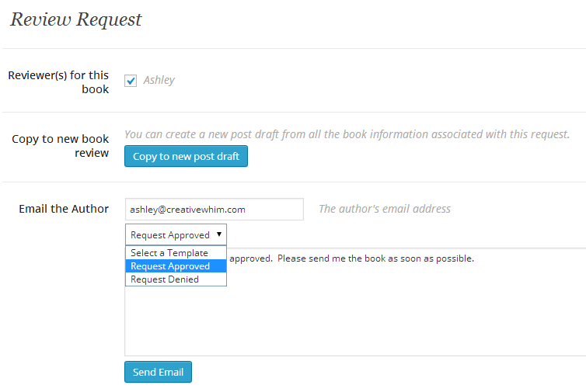Choose the Select a Template option

tap(169, 253)
